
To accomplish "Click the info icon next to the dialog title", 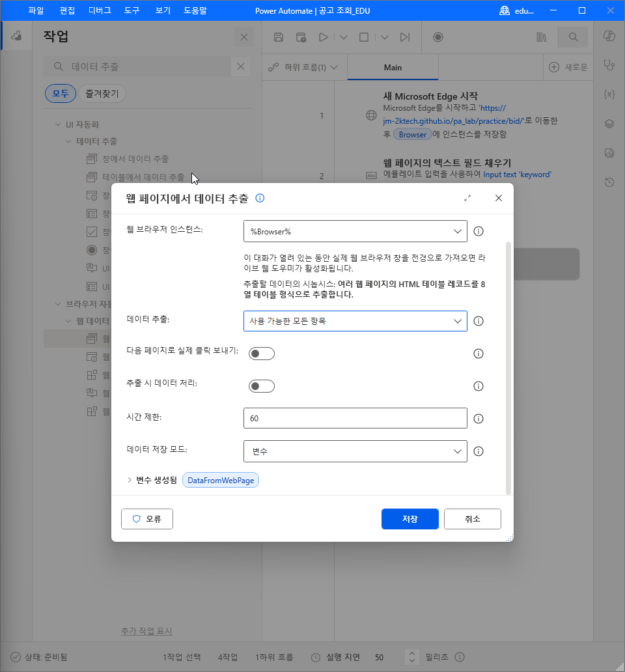I will click(x=260, y=198).
